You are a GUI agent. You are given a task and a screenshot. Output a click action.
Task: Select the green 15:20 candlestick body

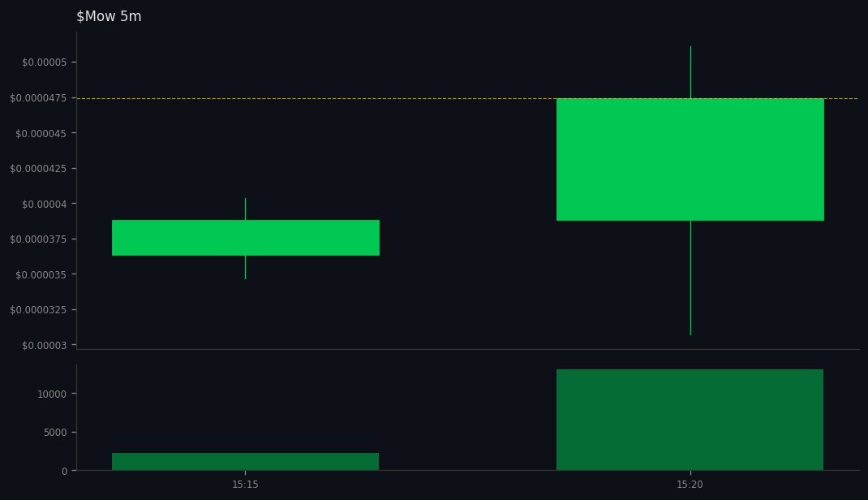[690, 158]
